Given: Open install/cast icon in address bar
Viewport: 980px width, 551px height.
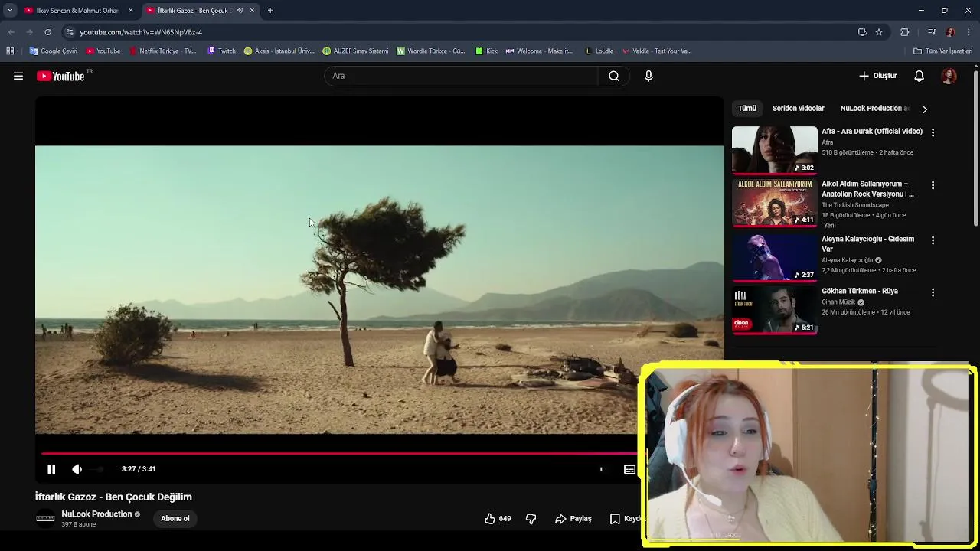Looking at the screenshot, I should point(862,32).
